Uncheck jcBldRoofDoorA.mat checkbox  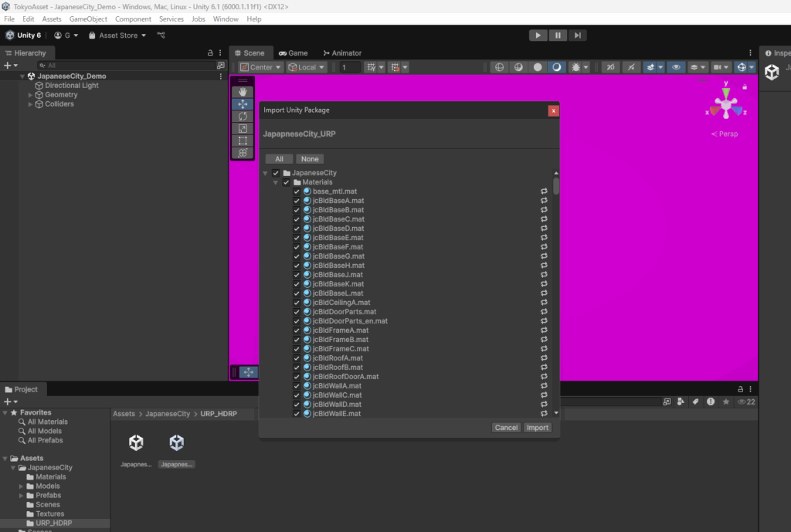297,377
